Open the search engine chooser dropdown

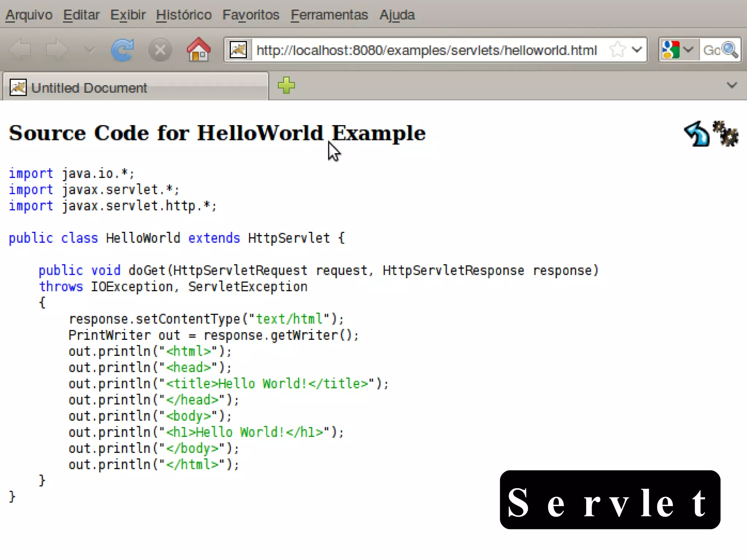click(688, 50)
